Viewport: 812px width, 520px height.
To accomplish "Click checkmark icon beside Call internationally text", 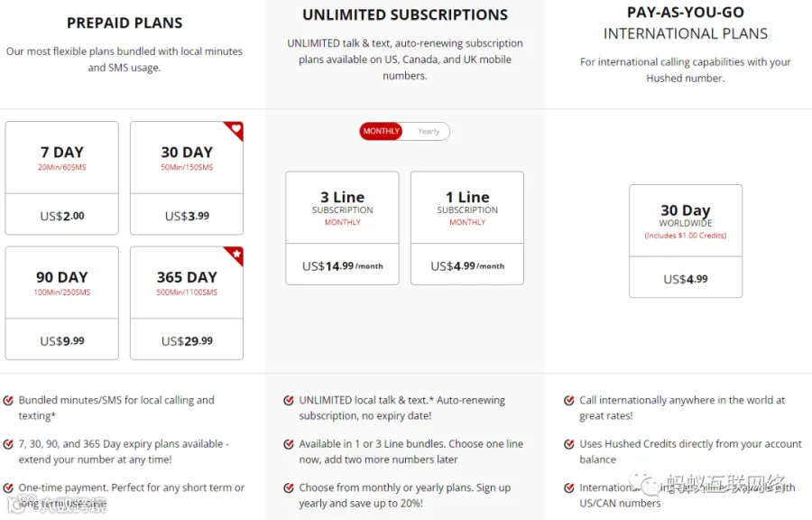I will (x=569, y=400).
